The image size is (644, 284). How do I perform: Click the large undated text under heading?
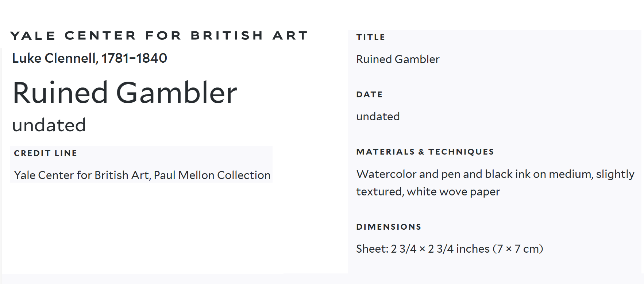(x=49, y=125)
